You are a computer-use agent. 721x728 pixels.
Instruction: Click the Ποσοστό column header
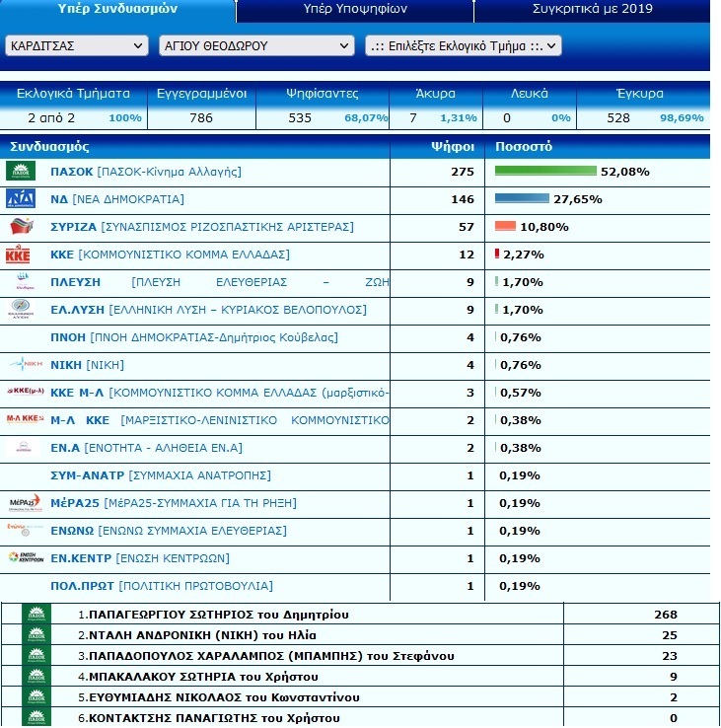524,146
